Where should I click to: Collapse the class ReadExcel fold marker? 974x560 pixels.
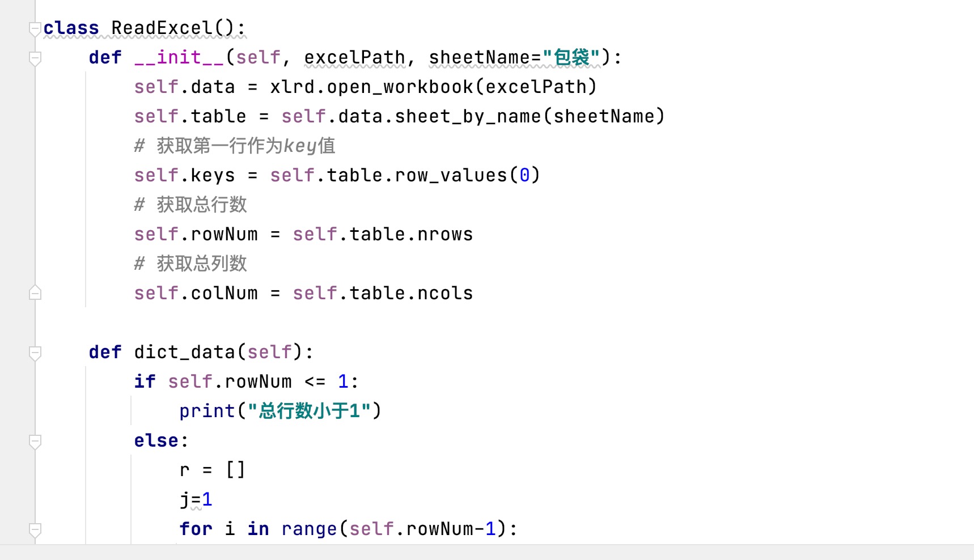tap(35, 29)
